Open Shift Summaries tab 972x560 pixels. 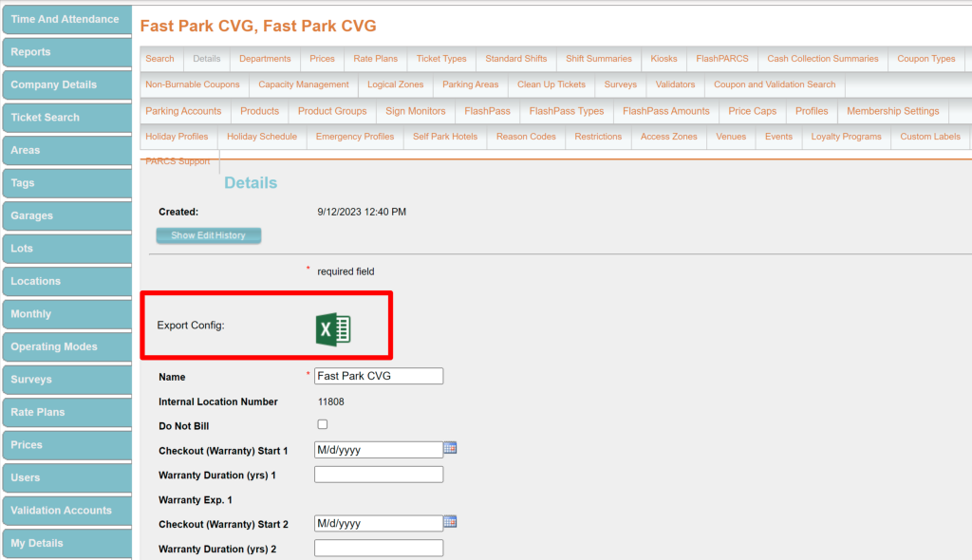point(599,59)
